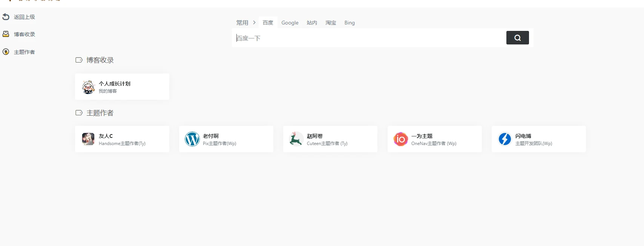The width and height of the screenshot is (644, 246).
Task: Click the 博客收录 sidebar icon
Action: click(6, 34)
